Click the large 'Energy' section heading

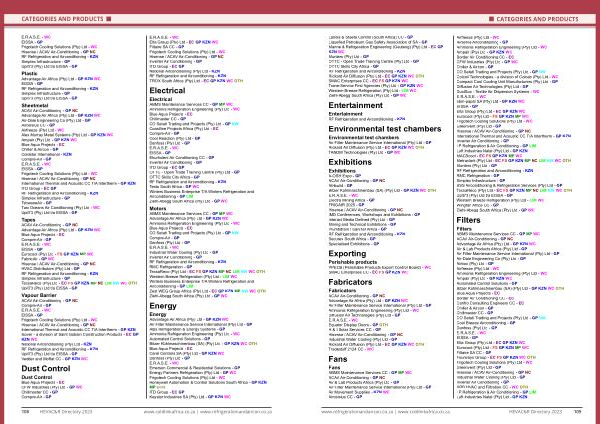pos(163,306)
